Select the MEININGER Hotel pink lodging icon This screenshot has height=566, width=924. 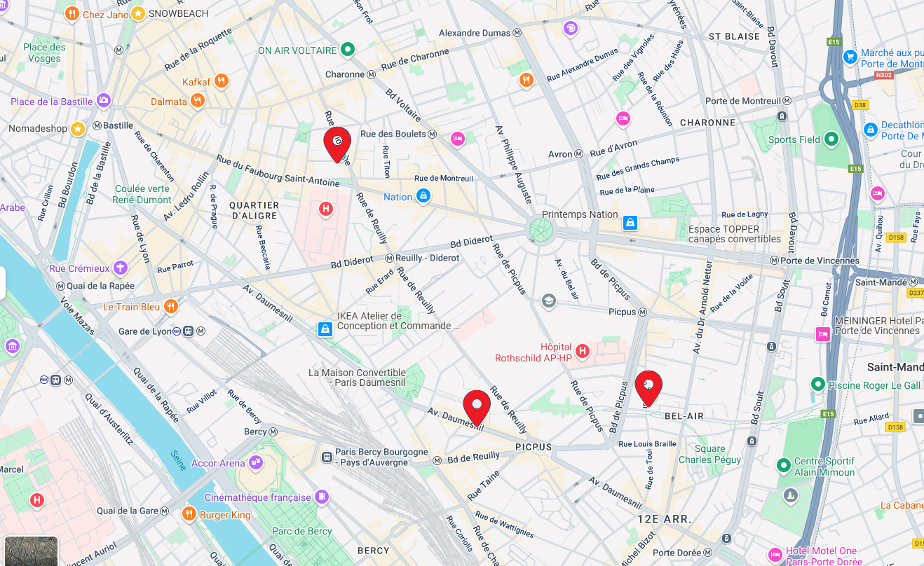(823, 334)
